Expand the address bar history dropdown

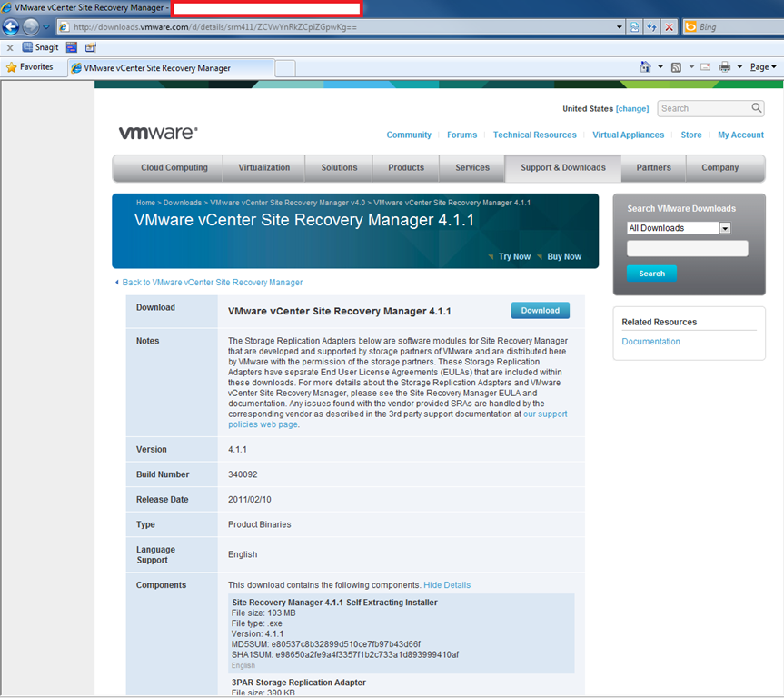tap(620, 27)
